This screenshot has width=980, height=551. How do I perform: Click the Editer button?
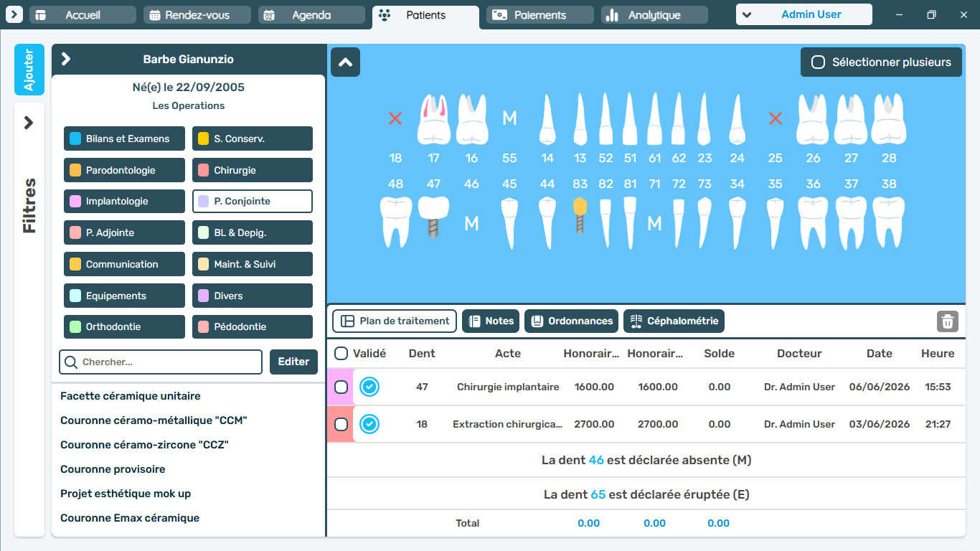click(293, 362)
